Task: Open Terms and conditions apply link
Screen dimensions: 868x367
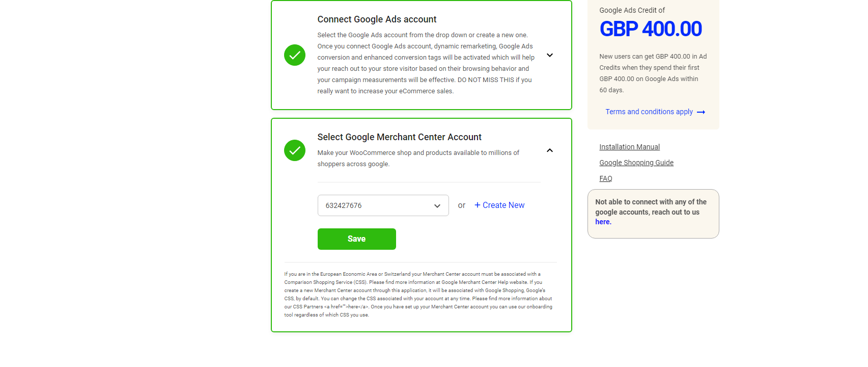Action: point(649,112)
